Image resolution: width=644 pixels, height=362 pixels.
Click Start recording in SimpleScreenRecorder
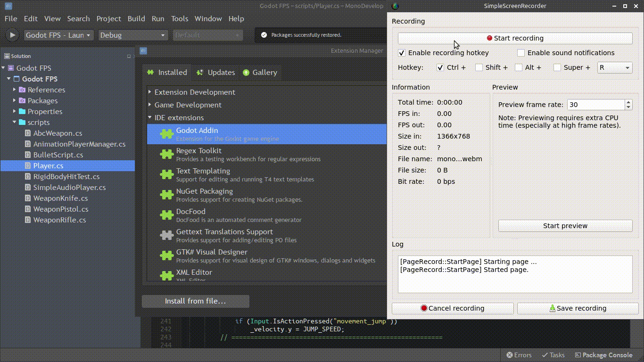[515, 38]
